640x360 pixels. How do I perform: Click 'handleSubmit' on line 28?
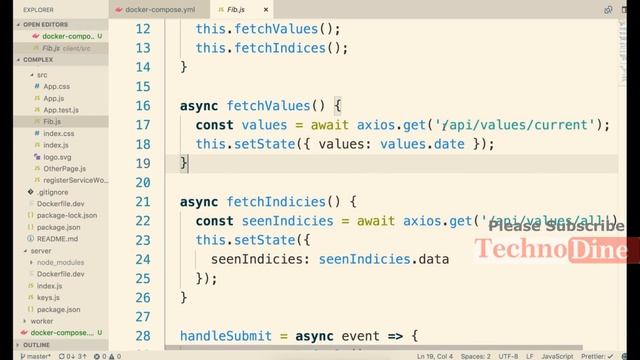point(226,336)
